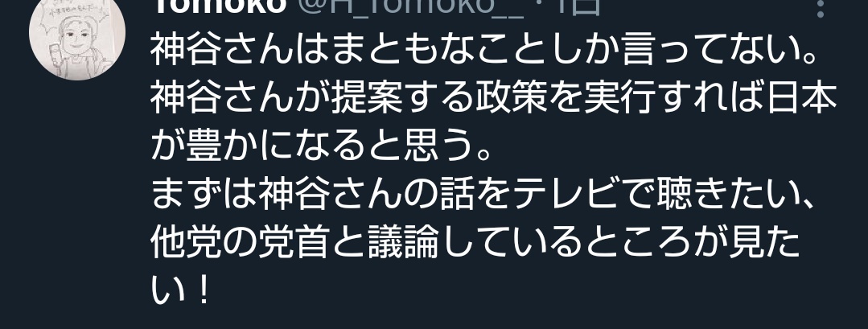
Task: Click the word 他党 starting the fifth line
Action: click(x=186, y=245)
